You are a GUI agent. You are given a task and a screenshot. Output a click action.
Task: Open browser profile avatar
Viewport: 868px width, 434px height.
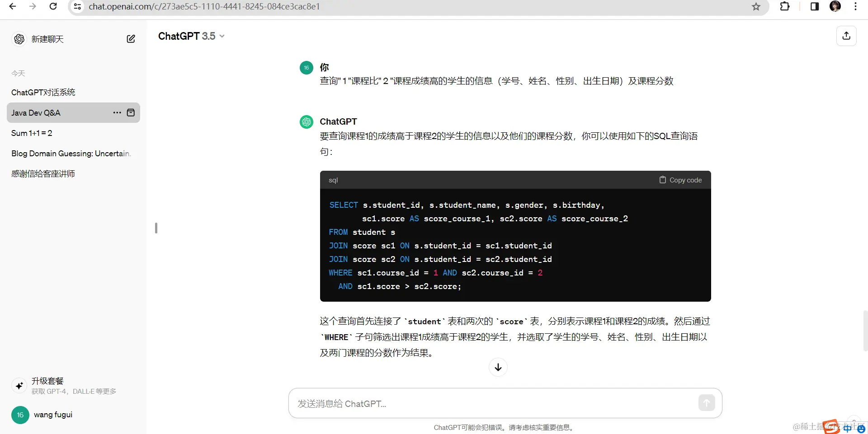[x=835, y=6]
